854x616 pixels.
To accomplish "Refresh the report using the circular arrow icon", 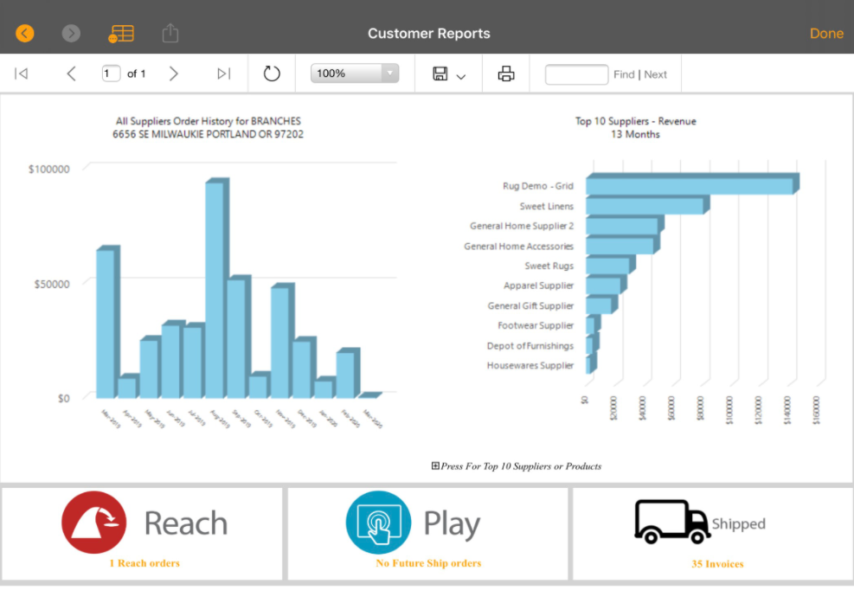I will [x=271, y=74].
